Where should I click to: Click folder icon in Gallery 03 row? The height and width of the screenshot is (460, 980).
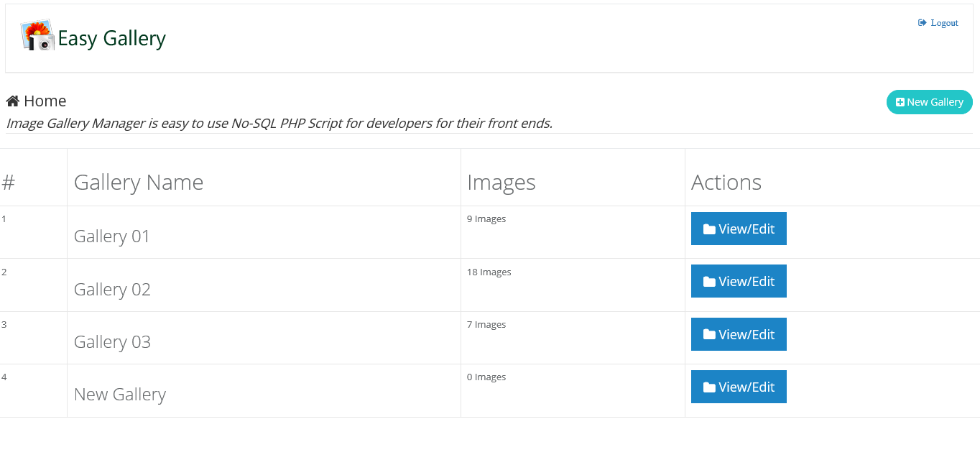pyautogui.click(x=709, y=334)
